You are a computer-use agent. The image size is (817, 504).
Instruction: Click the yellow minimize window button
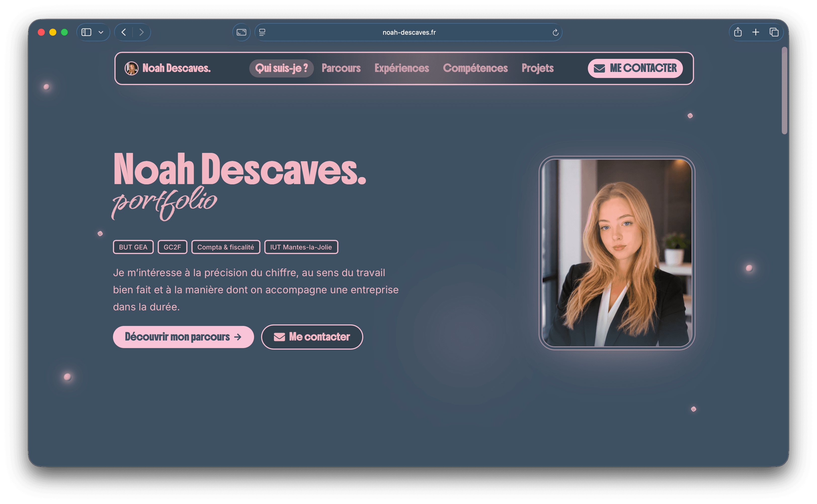tap(53, 32)
